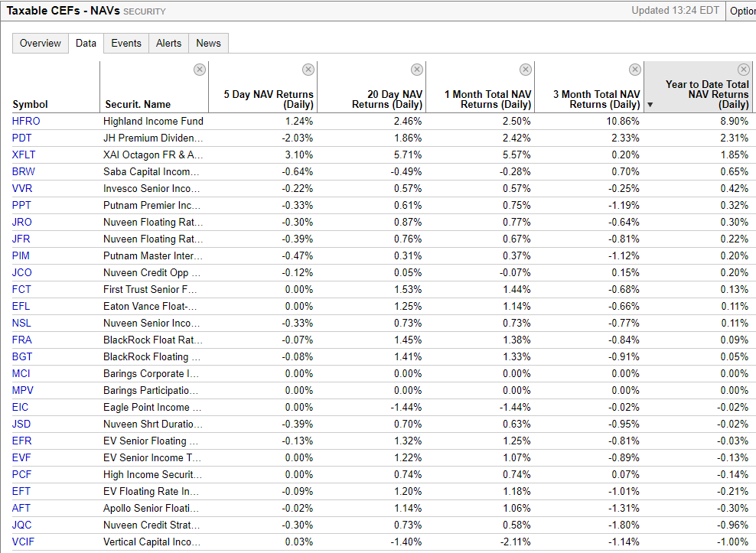The image size is (756, 553).
Task: Sort by the Symbol column header
Action: pos(30,104)
